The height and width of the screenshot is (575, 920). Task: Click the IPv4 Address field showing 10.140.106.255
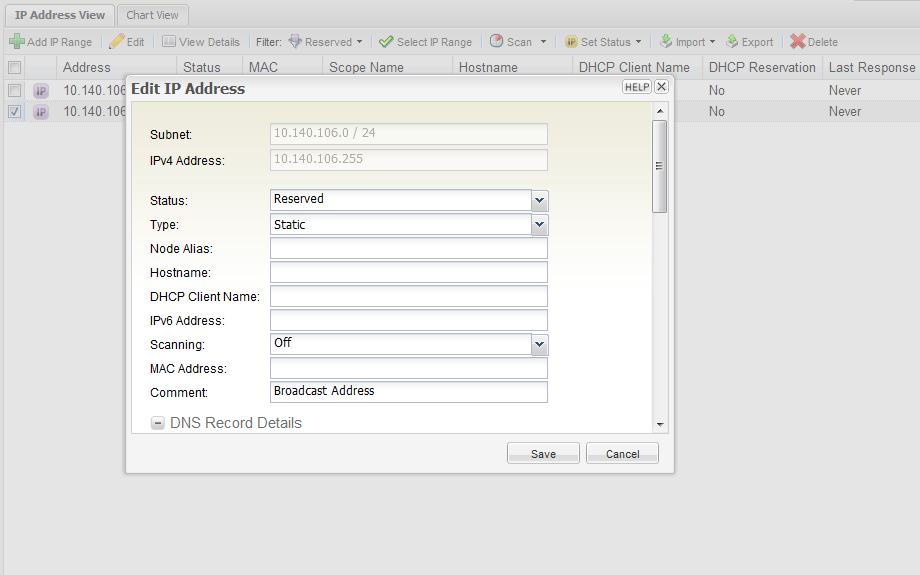(x=408, y=160)
